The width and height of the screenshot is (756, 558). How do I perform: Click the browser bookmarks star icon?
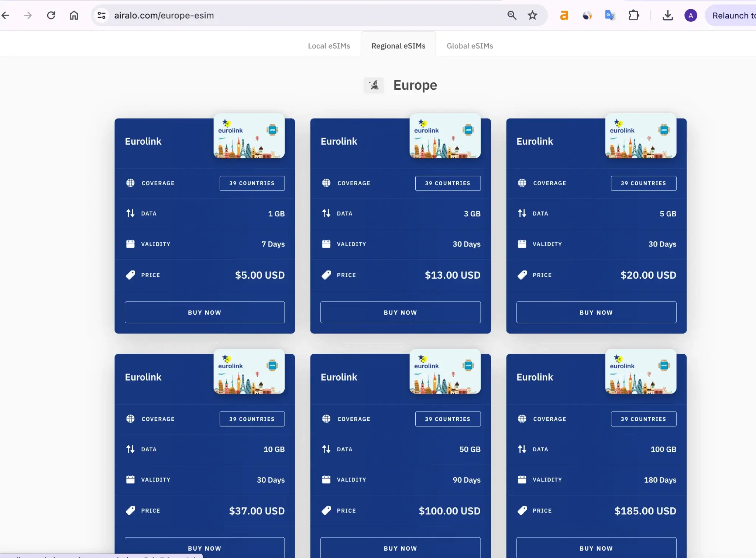click(x=532, y=15)
